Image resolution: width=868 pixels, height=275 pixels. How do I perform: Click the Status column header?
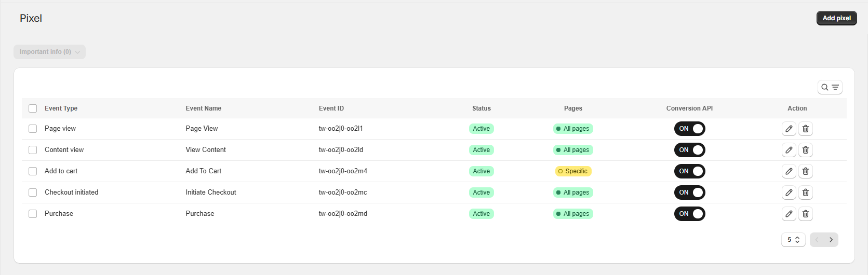click(481, 108)
